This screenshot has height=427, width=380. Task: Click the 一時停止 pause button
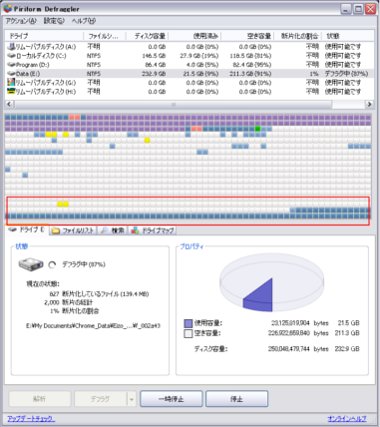click(171, 399)
